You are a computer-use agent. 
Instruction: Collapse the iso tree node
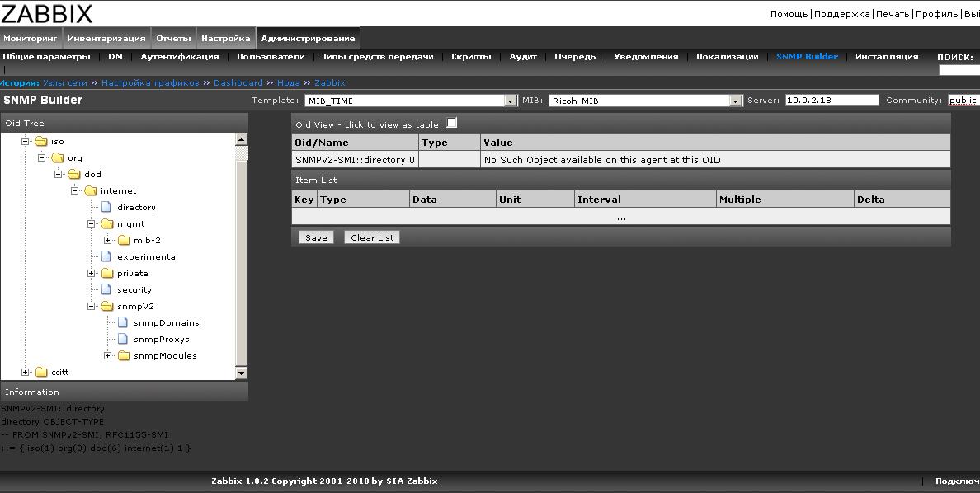coord(25,142)
